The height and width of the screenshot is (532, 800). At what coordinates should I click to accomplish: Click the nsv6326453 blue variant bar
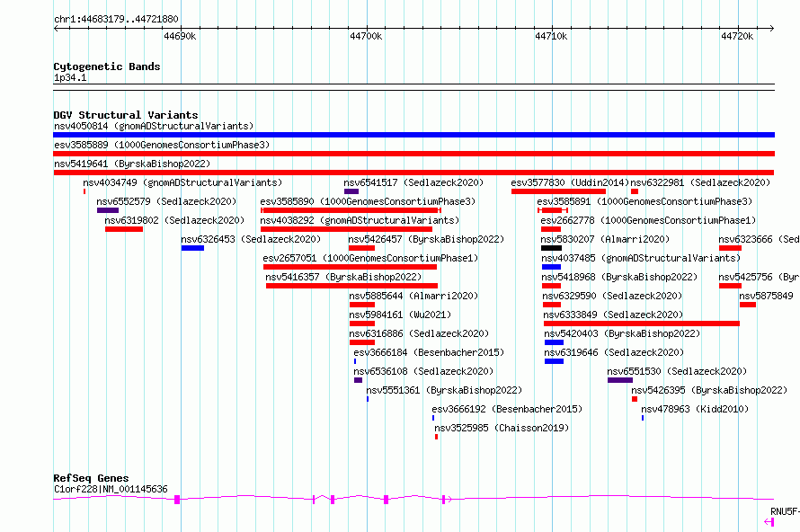pyautogui.click(x=192, y=248)
